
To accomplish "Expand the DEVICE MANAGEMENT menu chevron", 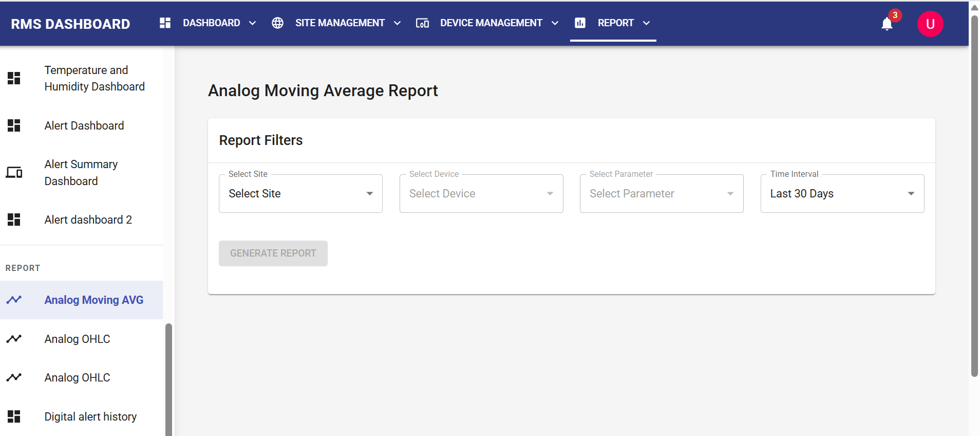I will pyautogui.click(x=555, y=23).
